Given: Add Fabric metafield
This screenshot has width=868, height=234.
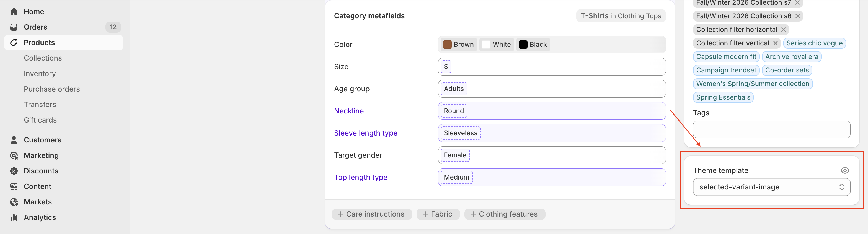Looking at the screenshot, I should [438, 214].
